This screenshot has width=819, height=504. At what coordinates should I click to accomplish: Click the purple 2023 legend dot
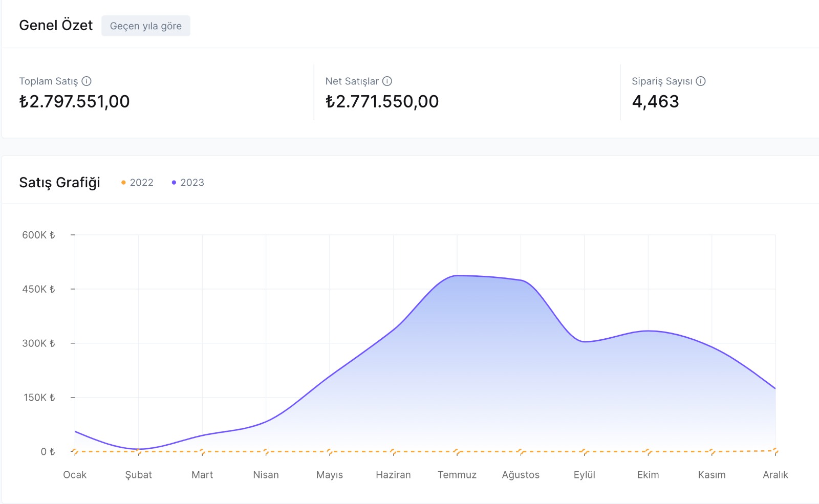point(174,183)
